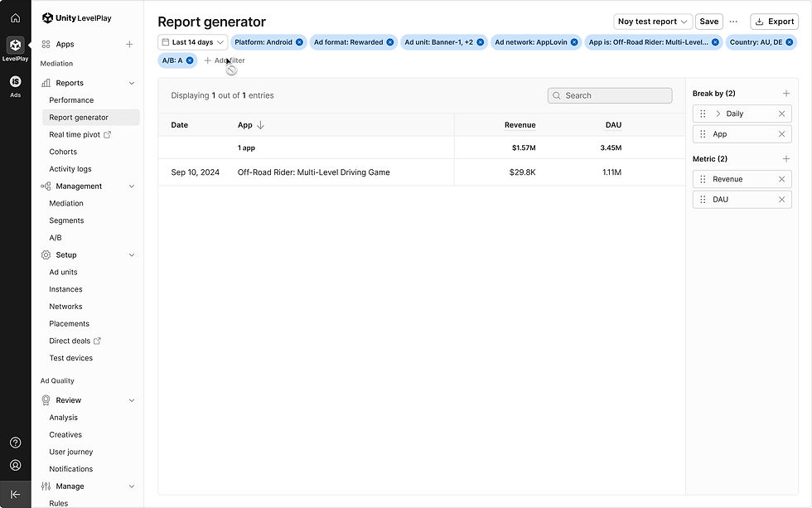The width and height of the screenshot is (812, 508).
Task: Collapse the Reports section
Action: pos(132,83)
